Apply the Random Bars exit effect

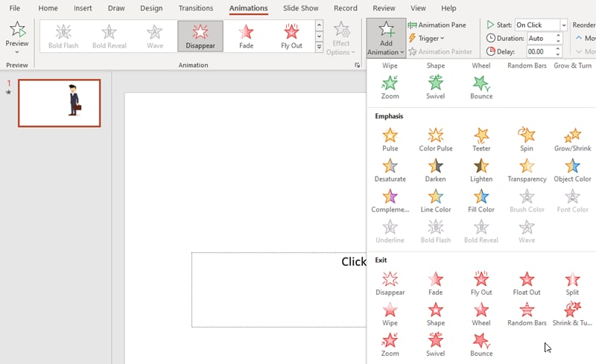click(x=527, y=314)
